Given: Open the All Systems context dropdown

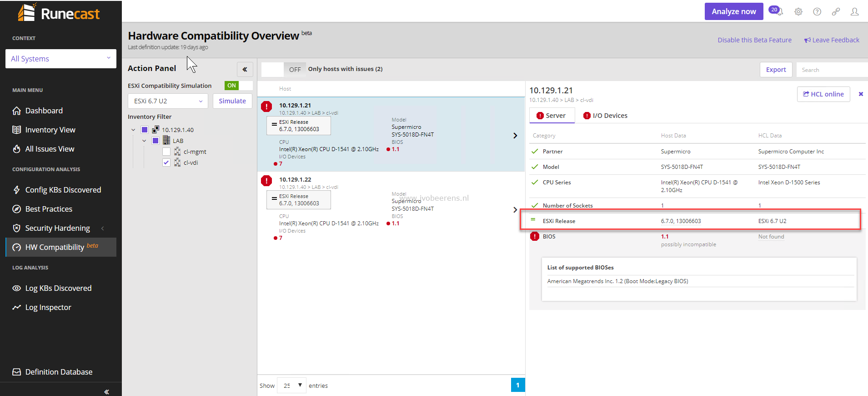Looking at the screenshot, I should pos(61,59).
